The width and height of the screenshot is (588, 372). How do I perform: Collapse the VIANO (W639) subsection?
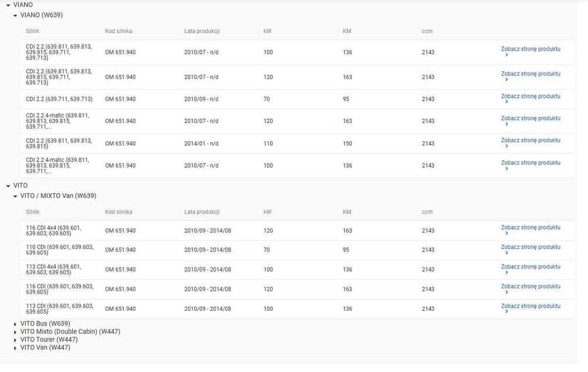click(15, 16)
